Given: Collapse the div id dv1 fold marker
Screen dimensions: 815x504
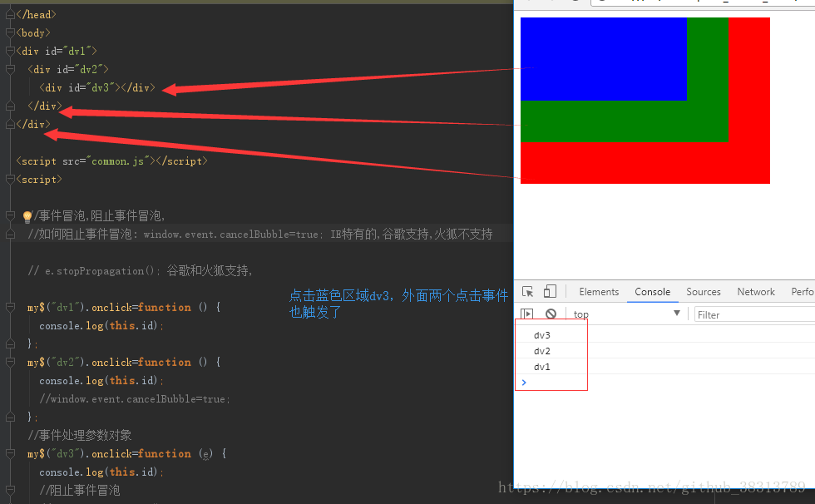Looking at the screenshot, I should click(x=10, y=51).
